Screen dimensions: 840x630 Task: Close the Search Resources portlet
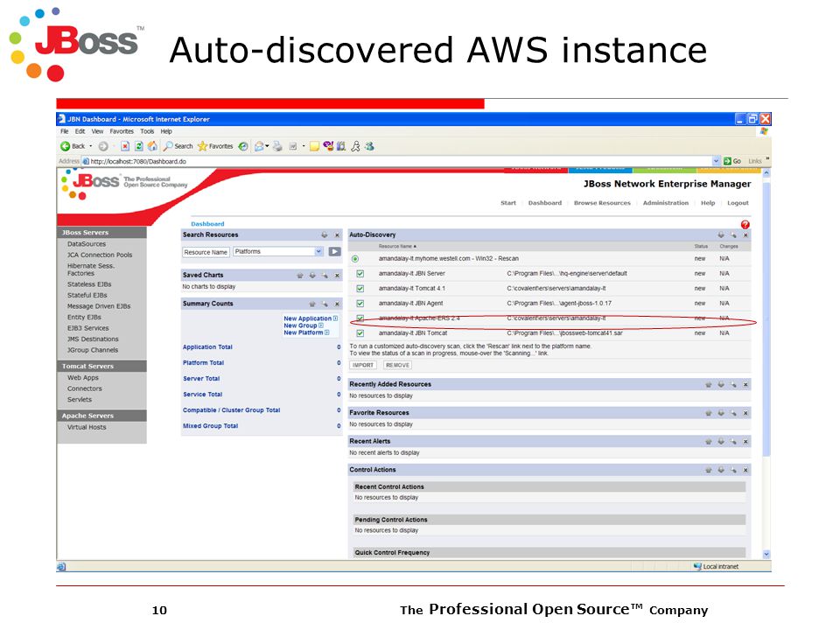click(x=337, y=235)
